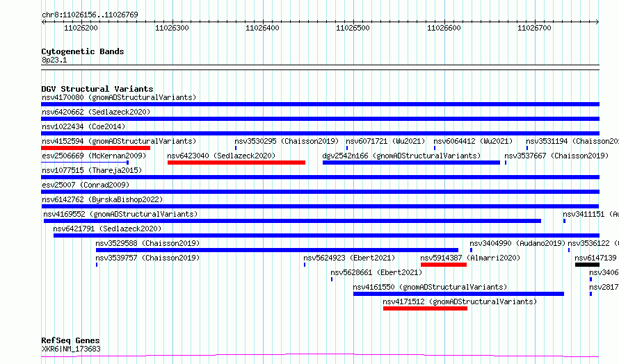The height and width of the screenshot is (364, 619).
Task: Click the 11026500 ruler position
Action: pos(353,28)
